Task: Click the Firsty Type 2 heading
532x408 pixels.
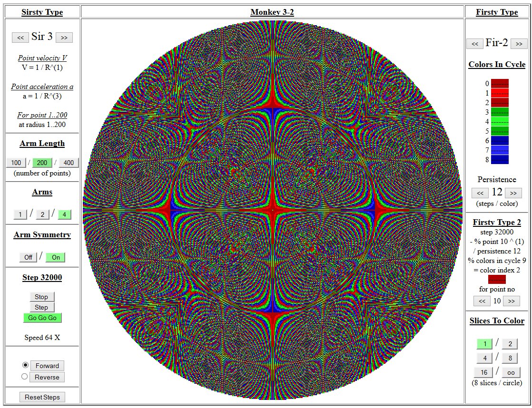Action: pos(497,223)
